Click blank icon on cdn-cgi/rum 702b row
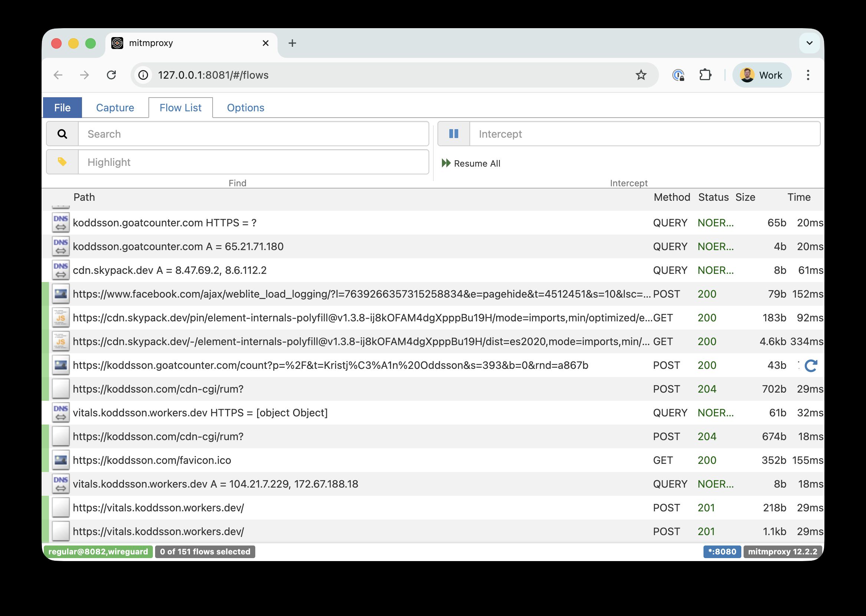Viewport: 866px width, 616px height. pyautogui.click(x=61, y=389)
